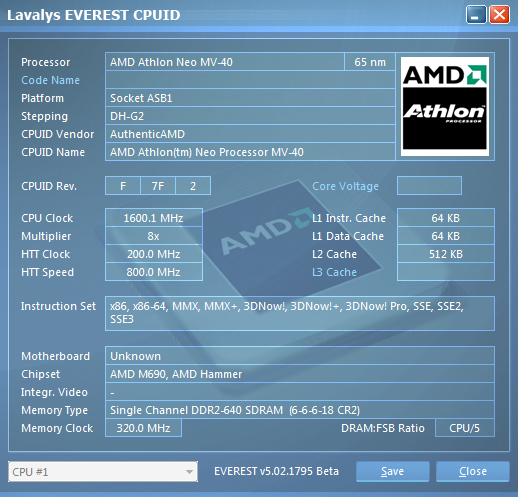The height and width of the screenshot is (497, 518).
Task: Select the L2 Cache 512 KB value
Action: point(446,254)
